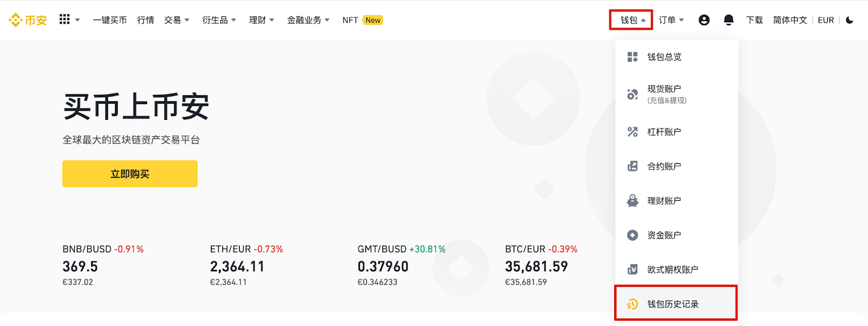Change currency via EUR
The width and height of the screenshot is (868, 326).
[826, 20]
